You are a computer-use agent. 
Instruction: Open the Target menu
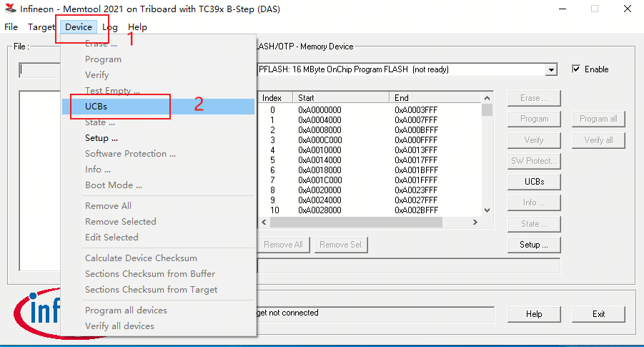(41, 27)
